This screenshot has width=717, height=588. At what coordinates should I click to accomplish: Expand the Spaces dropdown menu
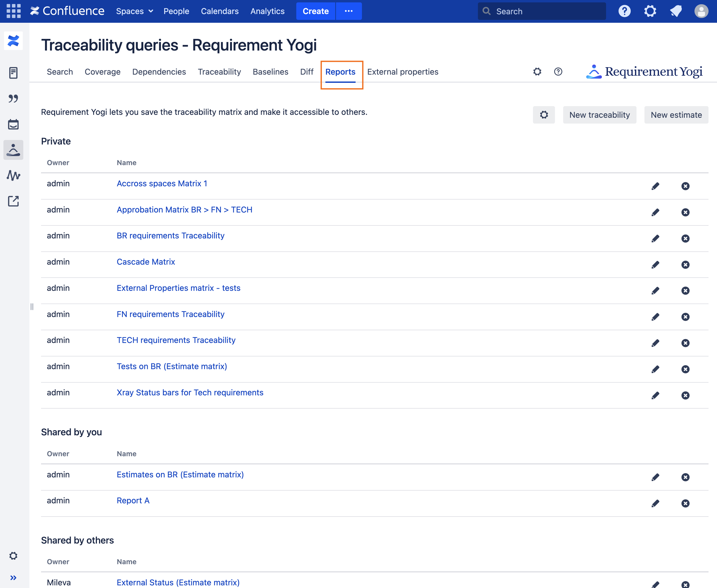(135, 11)
